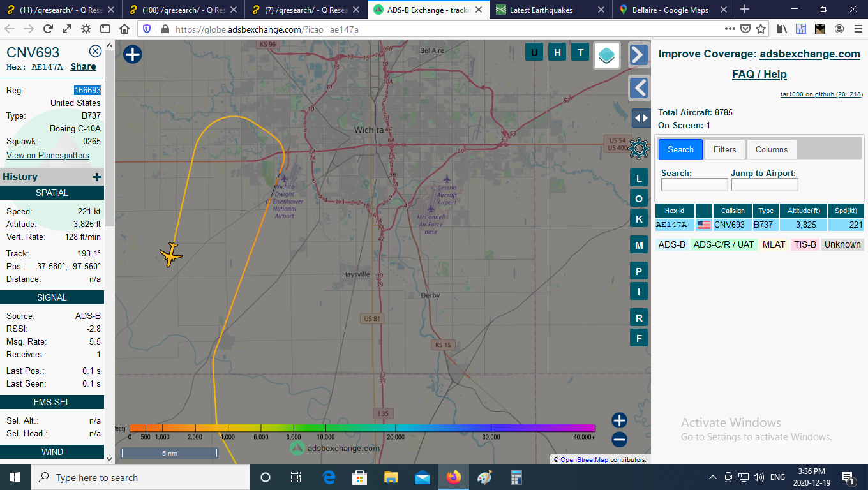Click the left-arrow sidebar button
This screenshot has width=868, height=490.
[639, 88]
